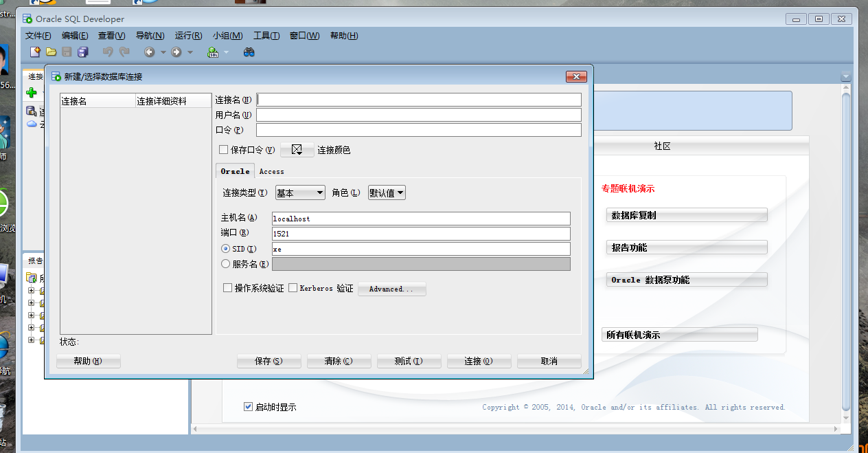This screenshot has width=868, height=453.
Task: Click the New file toolbar icon
Action: (35, 52)
